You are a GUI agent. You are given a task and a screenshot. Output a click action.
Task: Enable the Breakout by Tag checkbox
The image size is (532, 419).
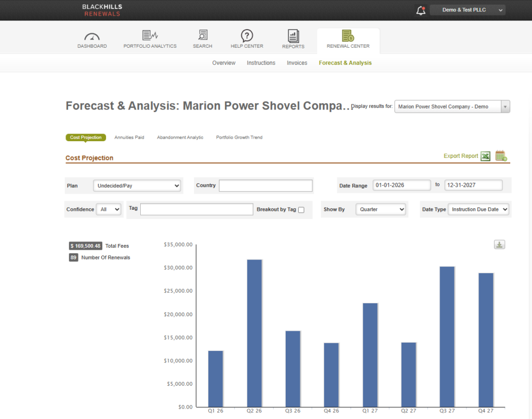(301, 210)
